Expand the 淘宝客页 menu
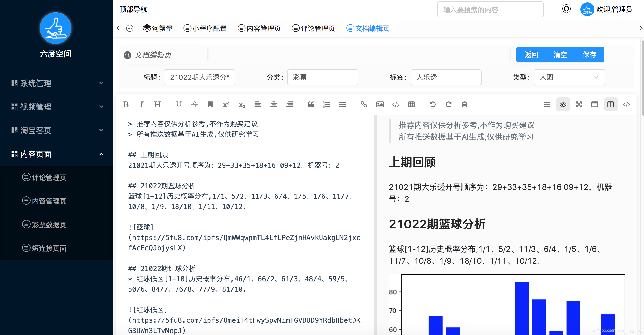 click(56, 130)
